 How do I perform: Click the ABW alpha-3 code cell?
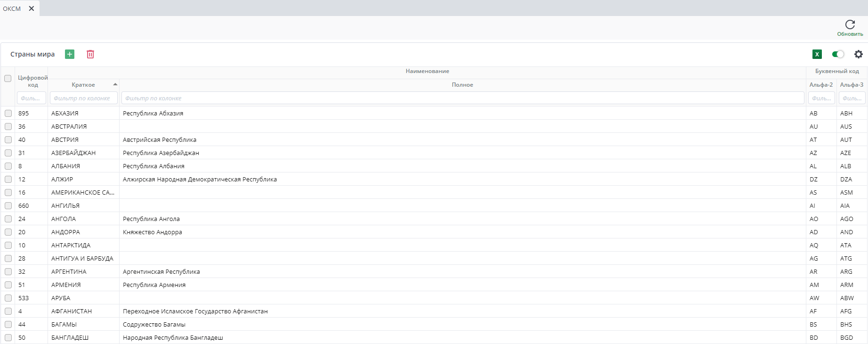pos(852,298)
